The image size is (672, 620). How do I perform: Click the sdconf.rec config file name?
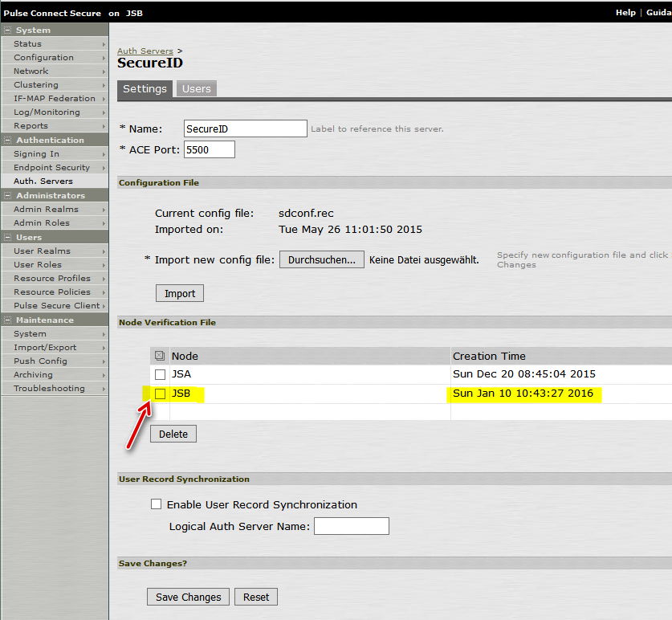pos(306,213)
